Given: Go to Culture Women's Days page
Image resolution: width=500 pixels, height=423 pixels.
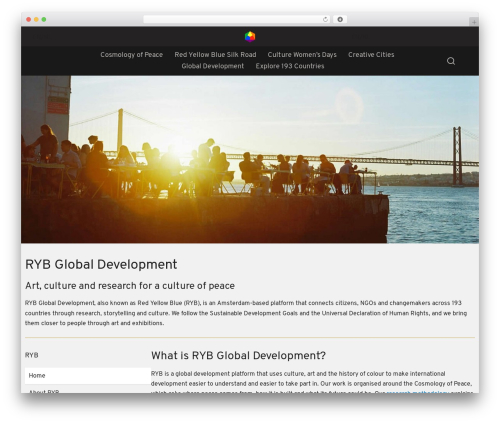Looking at the screenshot, I should coord(302,55).
